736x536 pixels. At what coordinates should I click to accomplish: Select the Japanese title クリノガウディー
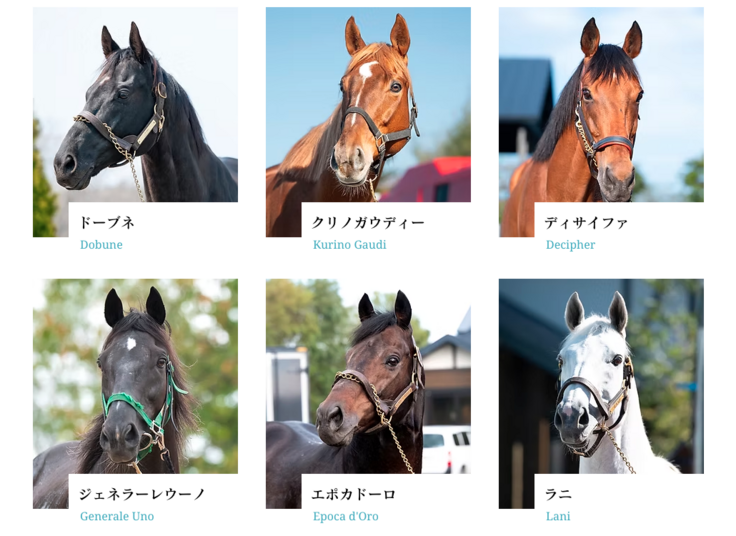368,222
